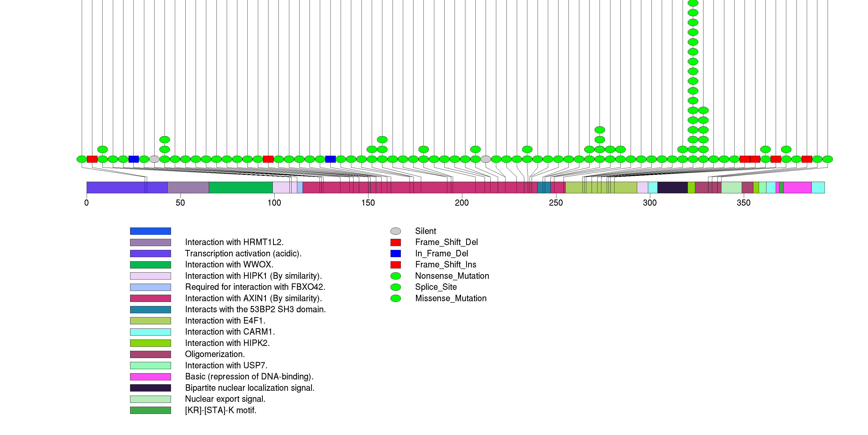Viewport: 868px width, 435px height.
Task: Click the blue In_Frame_Del legend square
Action: 395,253
